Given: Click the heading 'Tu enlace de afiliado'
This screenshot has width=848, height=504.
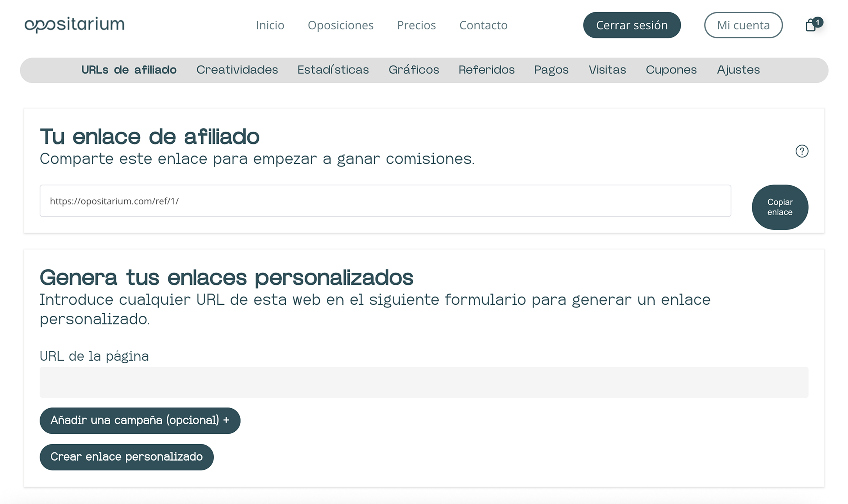Looking at the screenshot, I should click(x=150, y=137).
